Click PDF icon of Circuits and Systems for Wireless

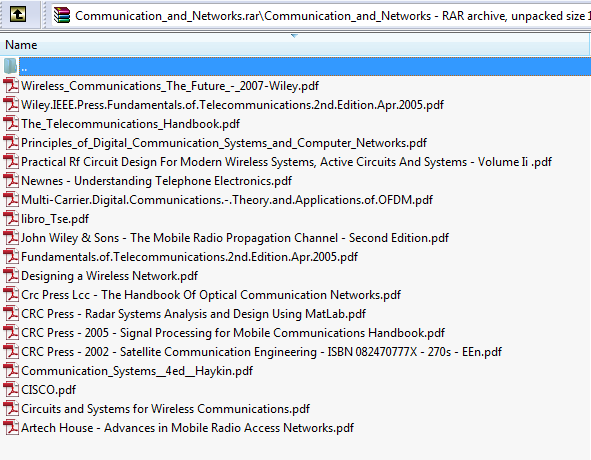(11, 409)
